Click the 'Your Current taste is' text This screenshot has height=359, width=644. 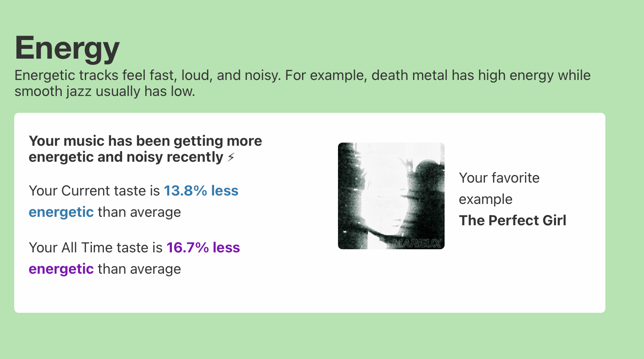tap(94, 191)
